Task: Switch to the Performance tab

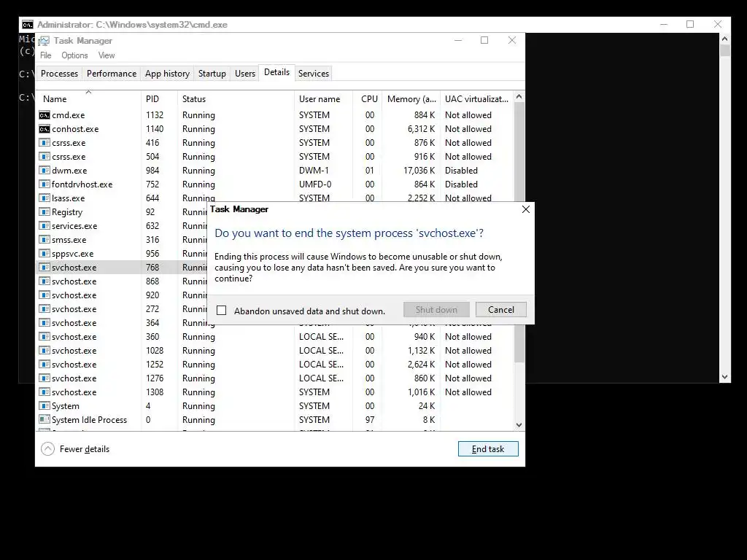Action: (x=112, y=74)
